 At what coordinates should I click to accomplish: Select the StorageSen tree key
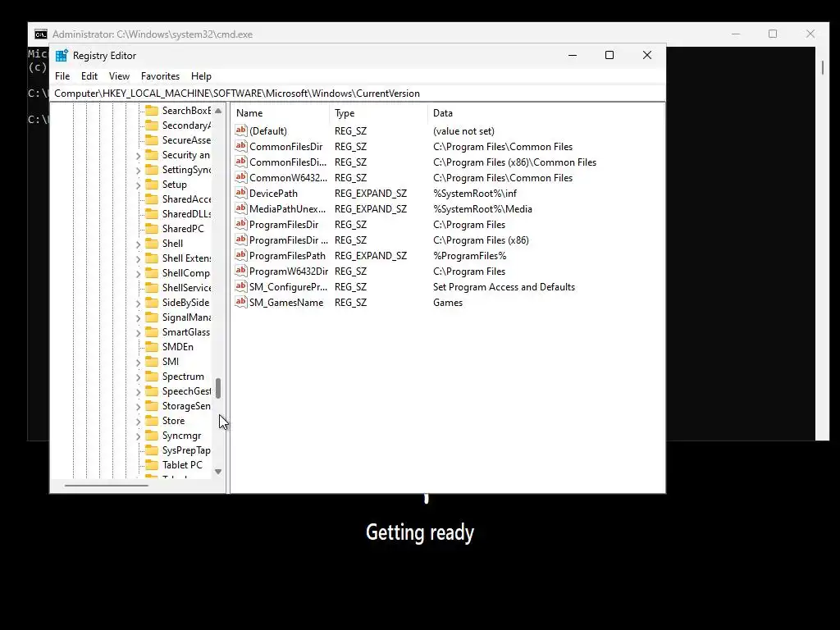(x=186, y=406)
